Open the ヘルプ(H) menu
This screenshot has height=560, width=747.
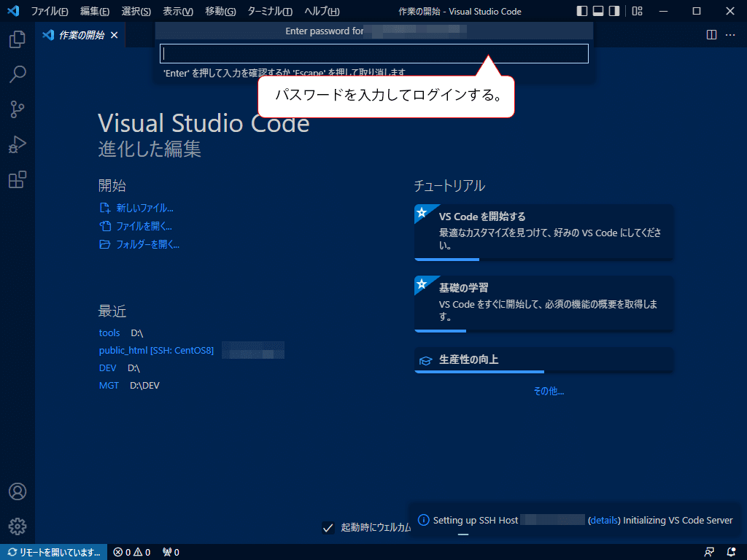pos(322,12)
